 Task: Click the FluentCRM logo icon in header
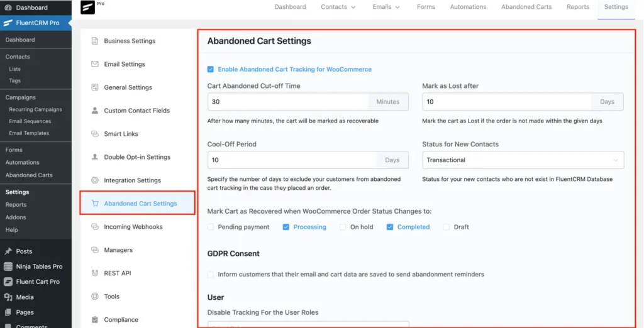click(87, 8)
